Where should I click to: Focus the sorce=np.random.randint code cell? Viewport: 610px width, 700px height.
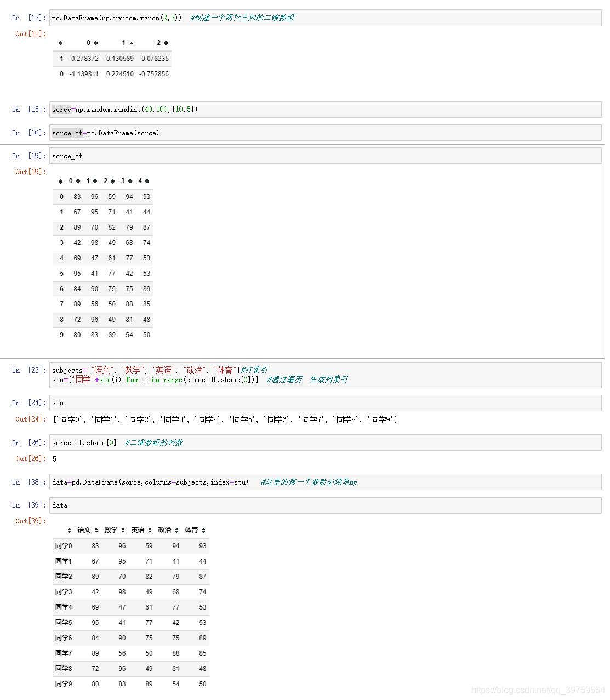pyautogui.click(x=325, y=110)
